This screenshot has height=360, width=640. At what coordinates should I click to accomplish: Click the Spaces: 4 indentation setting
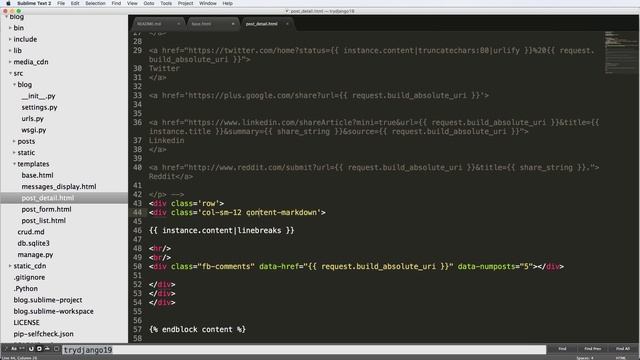[x=585, y=358]
